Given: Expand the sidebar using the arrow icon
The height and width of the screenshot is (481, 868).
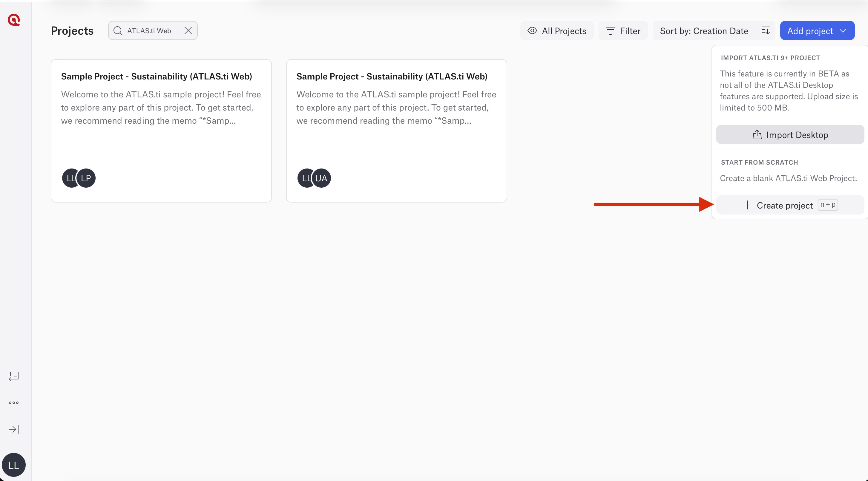Looking at the screenshot, I should tap(14, 429).
